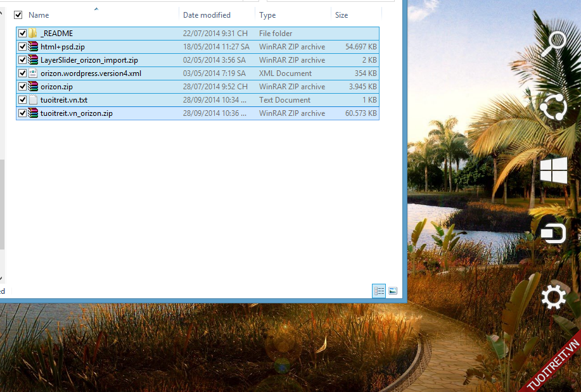
Task: Sort by Type column header
Action: [x=267, y=15]
